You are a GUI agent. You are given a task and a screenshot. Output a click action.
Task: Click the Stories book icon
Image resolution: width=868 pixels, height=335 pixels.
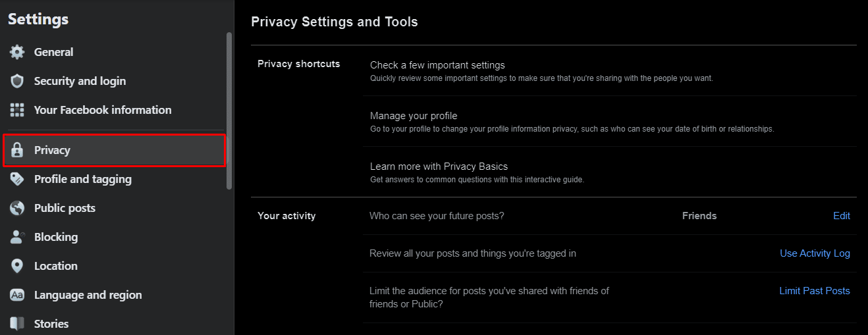tap(17, 324)
